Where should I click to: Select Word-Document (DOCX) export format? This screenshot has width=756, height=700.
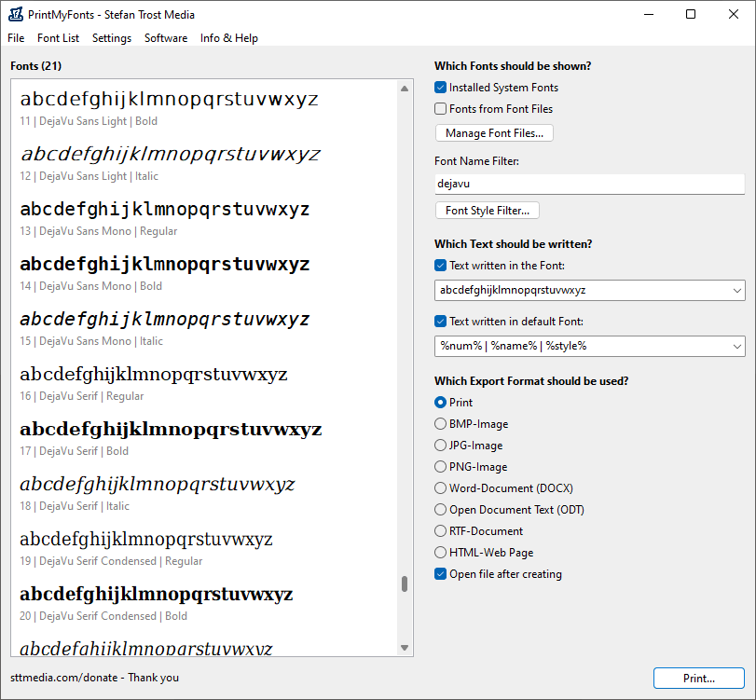coord(440,488)
